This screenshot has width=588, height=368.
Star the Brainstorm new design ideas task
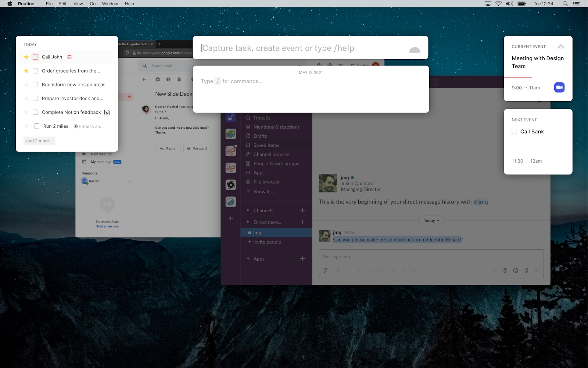[x=26, y=85]
